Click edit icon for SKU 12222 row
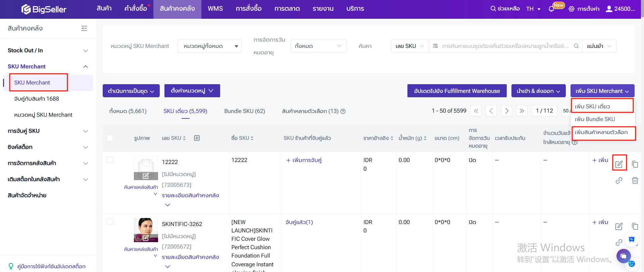The width and height of the screenshot is (644, 272). 619,164
